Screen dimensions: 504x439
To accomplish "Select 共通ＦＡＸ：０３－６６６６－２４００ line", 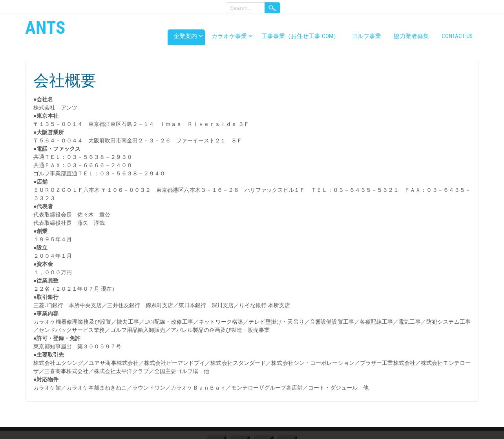I will 83,165.
